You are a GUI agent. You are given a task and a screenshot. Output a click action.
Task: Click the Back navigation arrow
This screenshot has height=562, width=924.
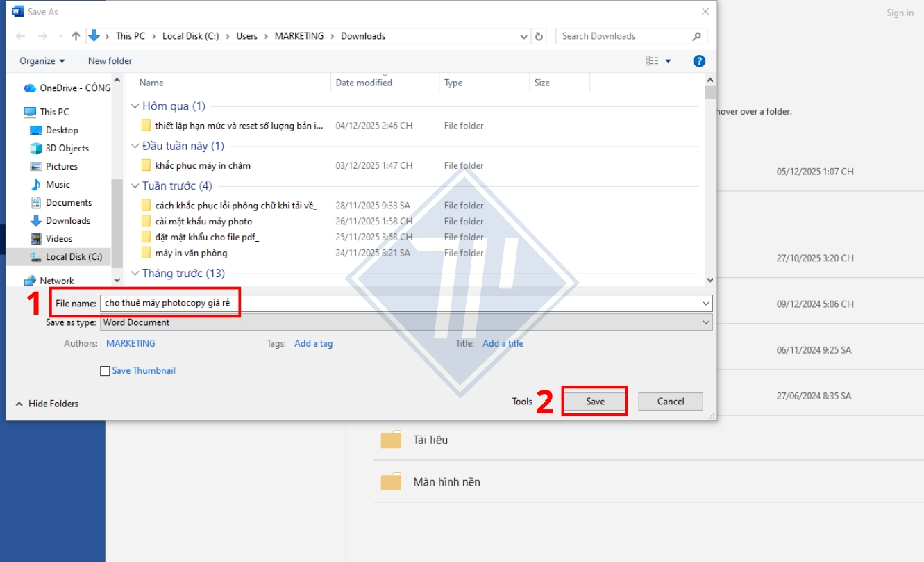[x=21, y=36]
